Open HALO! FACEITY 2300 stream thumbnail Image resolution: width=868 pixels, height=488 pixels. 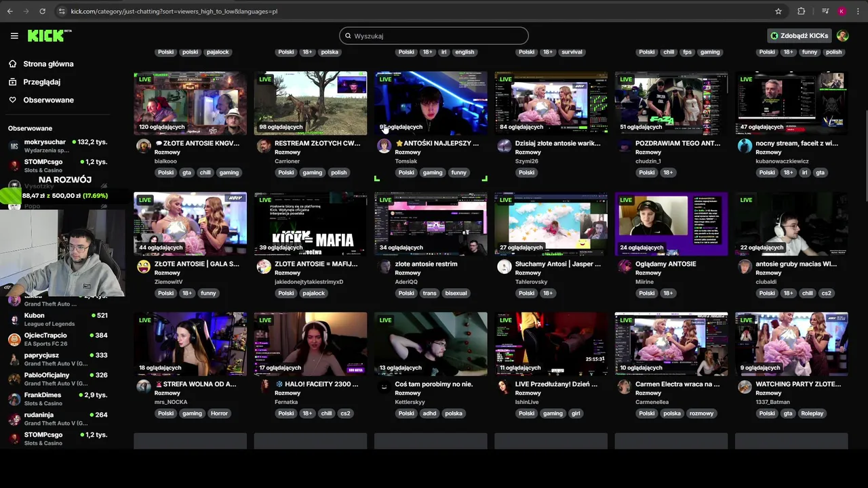pyautogui.click(x=311, y=344)
